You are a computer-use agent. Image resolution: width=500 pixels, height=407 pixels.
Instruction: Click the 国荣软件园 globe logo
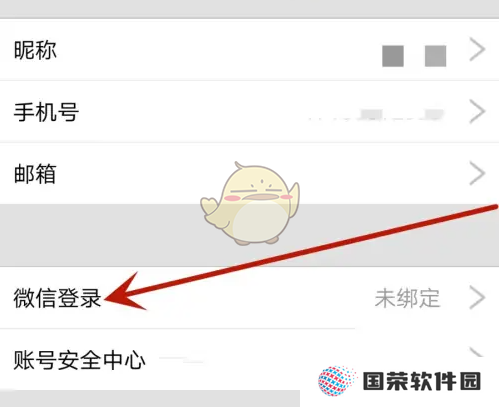point(337,381)
